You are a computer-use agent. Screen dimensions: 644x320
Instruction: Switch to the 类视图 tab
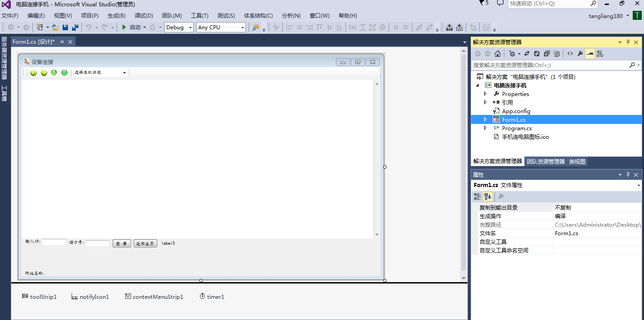(577, 161)
